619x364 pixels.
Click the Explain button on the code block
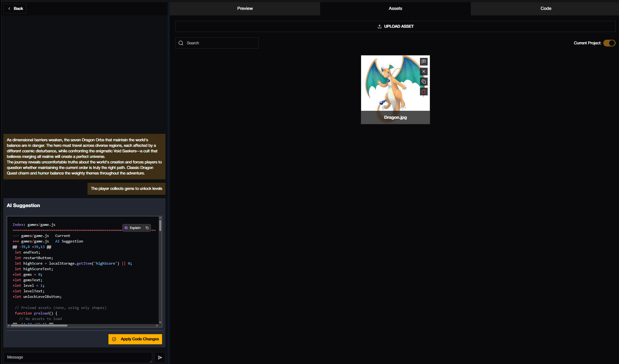coord(133,228)
